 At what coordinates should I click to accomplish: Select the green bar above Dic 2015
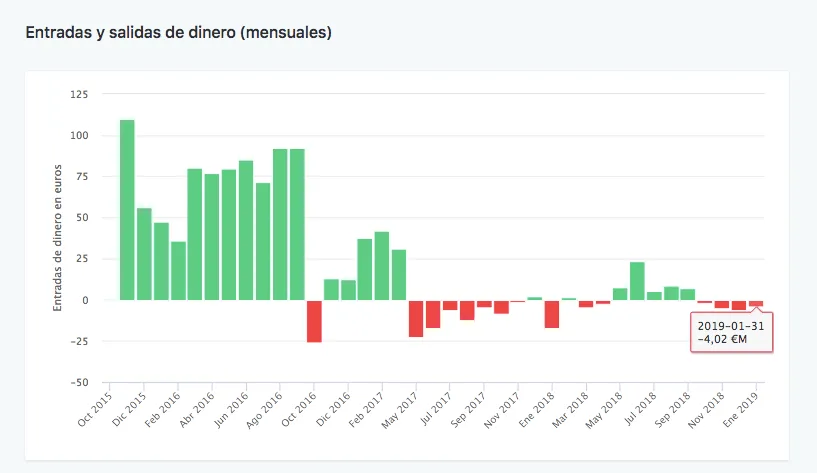144,254
